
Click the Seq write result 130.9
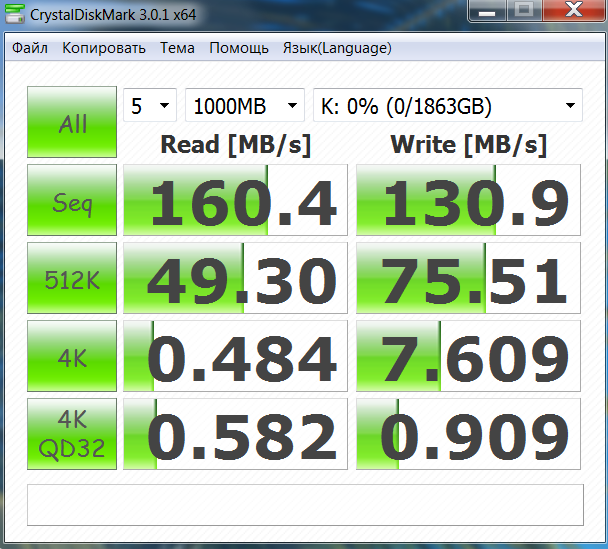(x=468, y=200)
